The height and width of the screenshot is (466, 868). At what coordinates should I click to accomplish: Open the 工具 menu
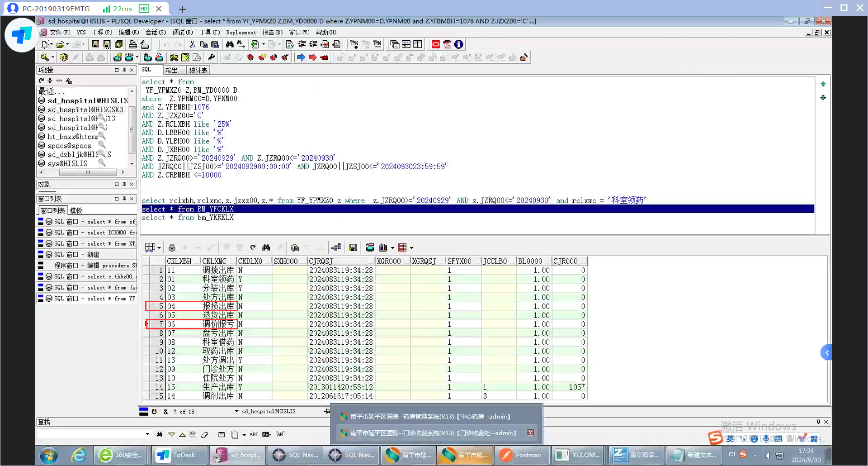point(209,33)
